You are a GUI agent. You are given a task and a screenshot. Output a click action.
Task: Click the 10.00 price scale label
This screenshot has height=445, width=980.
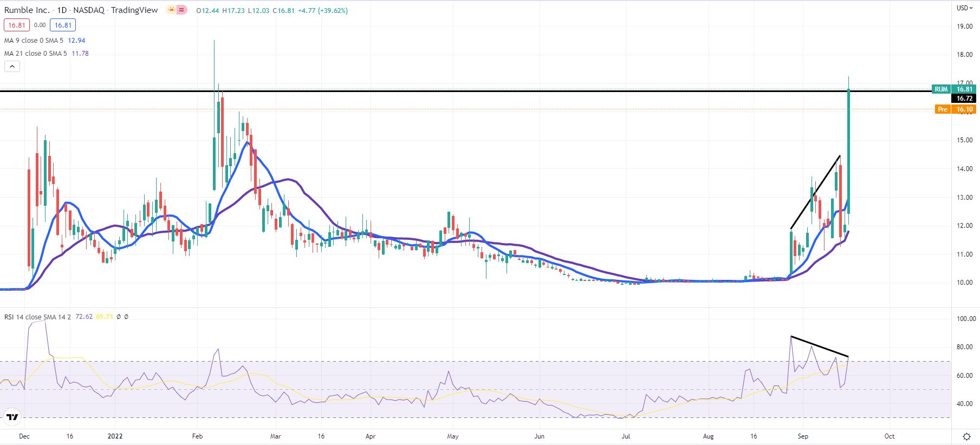point(964,283)
